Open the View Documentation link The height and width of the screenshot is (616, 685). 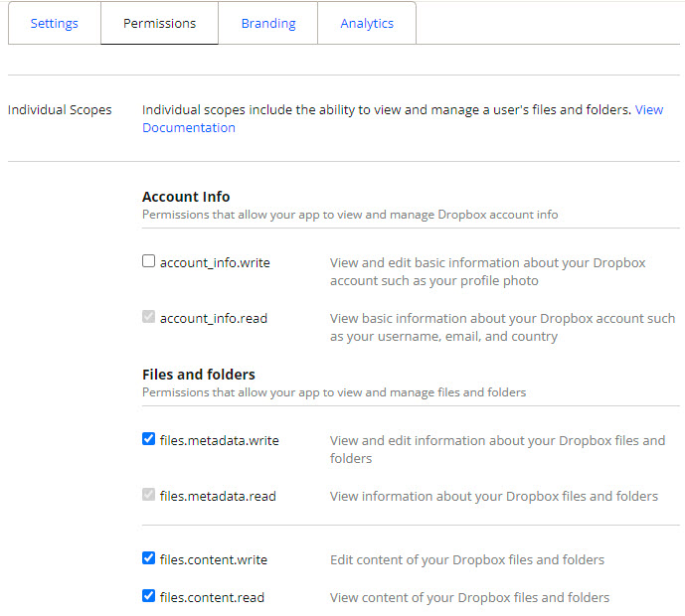tap(188, 128)
